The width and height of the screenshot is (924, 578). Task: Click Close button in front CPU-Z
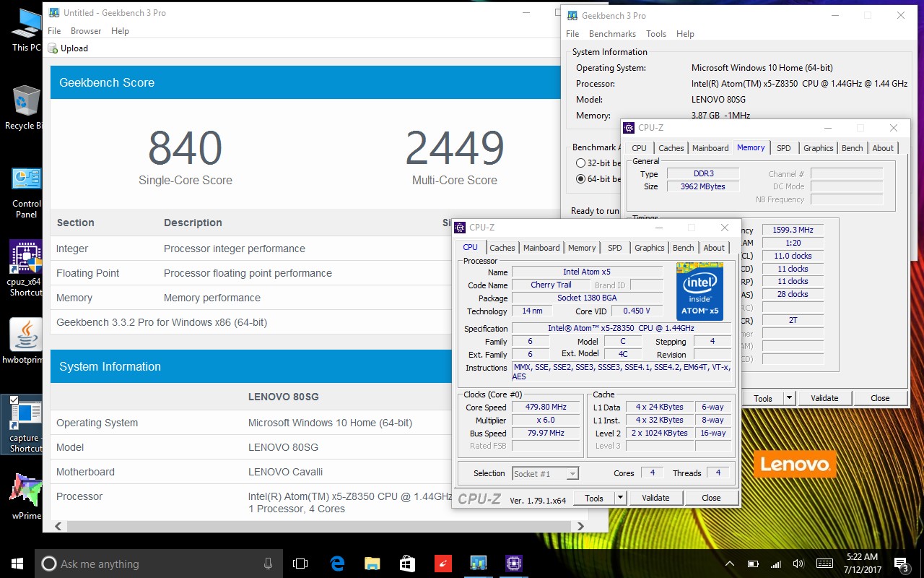pyautogui.click(x=711, y=498)
